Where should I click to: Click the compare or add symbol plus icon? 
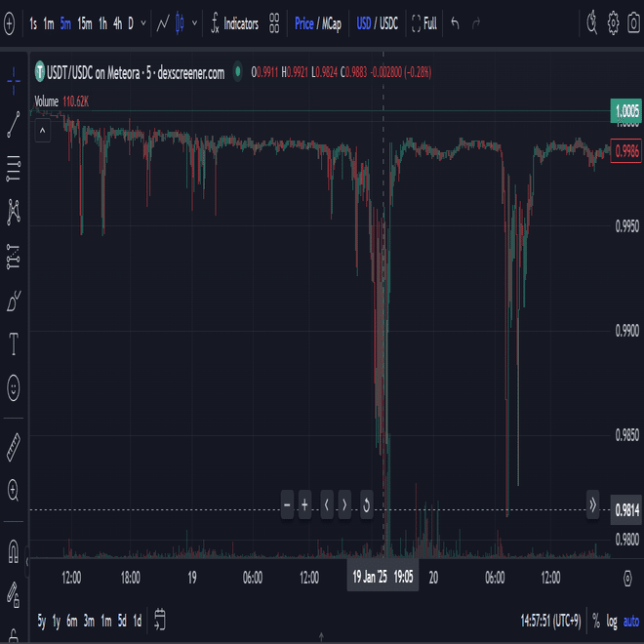click(x=10, y=23)
